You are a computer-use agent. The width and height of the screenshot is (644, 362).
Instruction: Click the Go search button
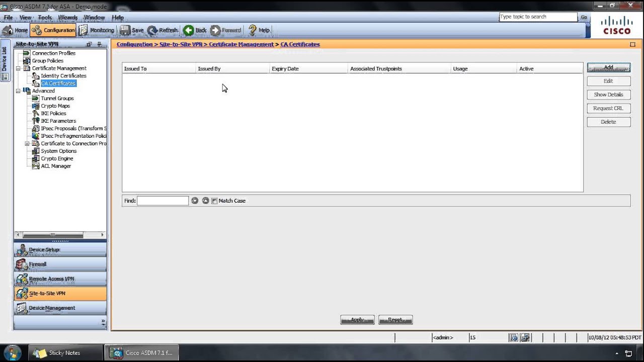[x=584, y=17]
